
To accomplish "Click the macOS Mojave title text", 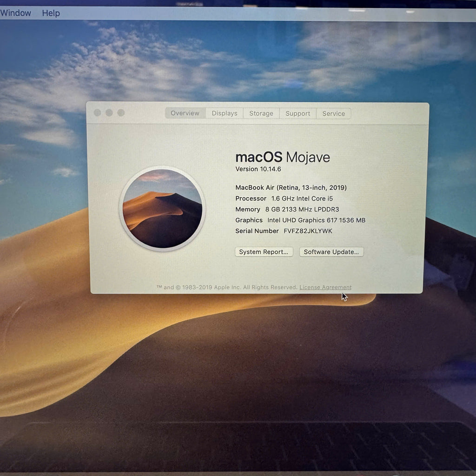I will point(283,157).
